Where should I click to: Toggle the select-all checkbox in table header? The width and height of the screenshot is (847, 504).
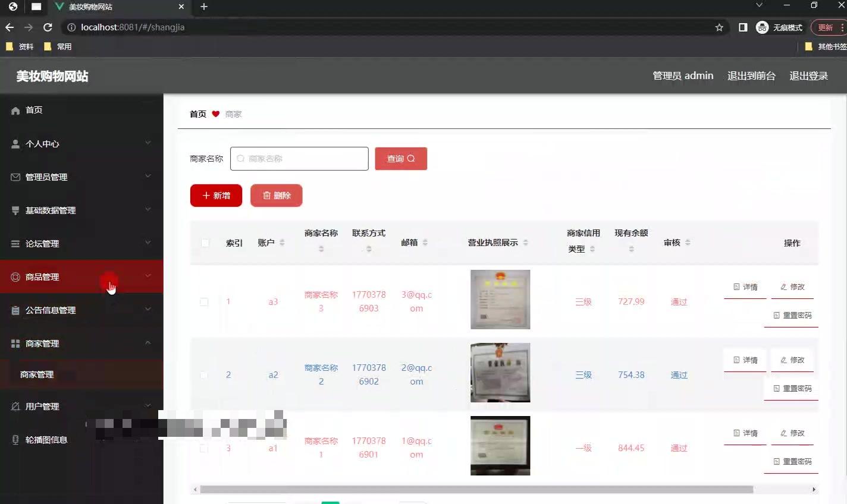205,243
